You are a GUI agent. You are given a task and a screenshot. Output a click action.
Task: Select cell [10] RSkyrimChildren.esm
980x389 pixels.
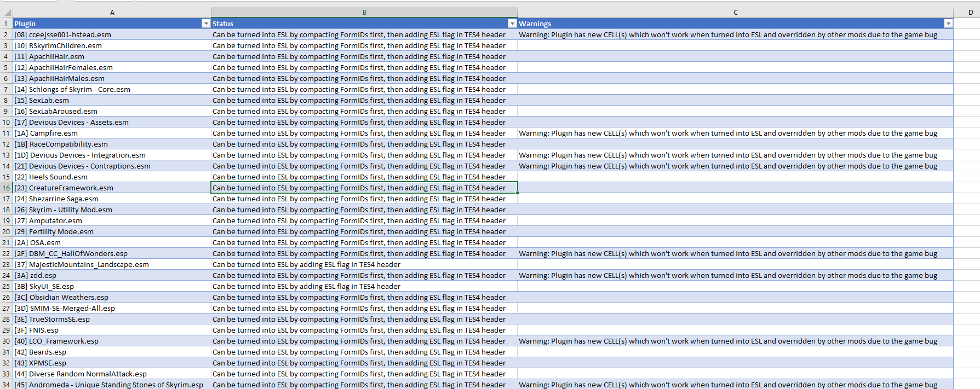(x=112, y=45)
